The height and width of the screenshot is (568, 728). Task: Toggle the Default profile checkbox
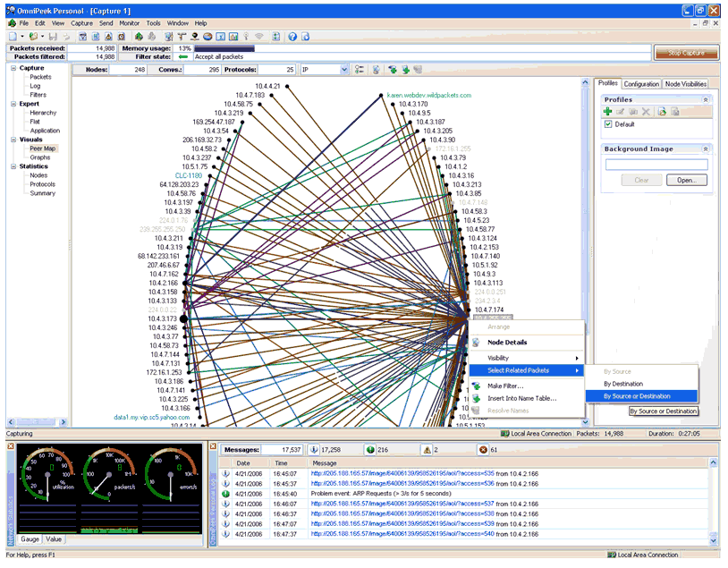(608, 124)
